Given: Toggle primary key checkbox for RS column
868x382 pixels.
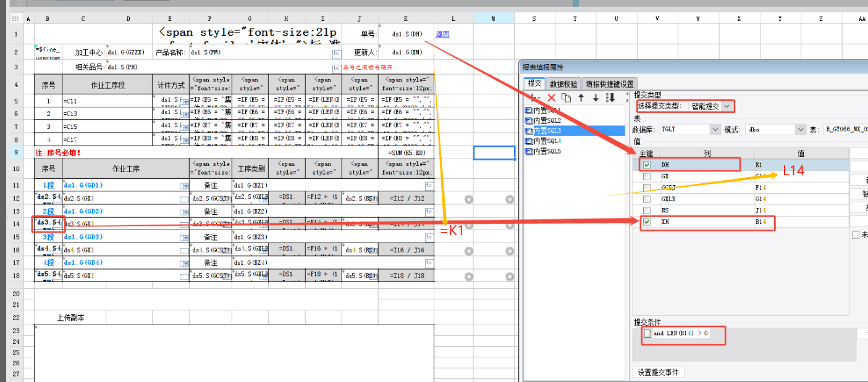Looking at the screenshot, I should pyautogui.click(x=646, y=210).
